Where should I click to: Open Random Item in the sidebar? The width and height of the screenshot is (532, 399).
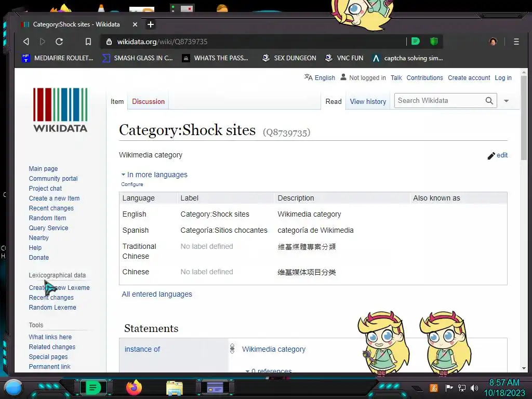pos(47,218)
